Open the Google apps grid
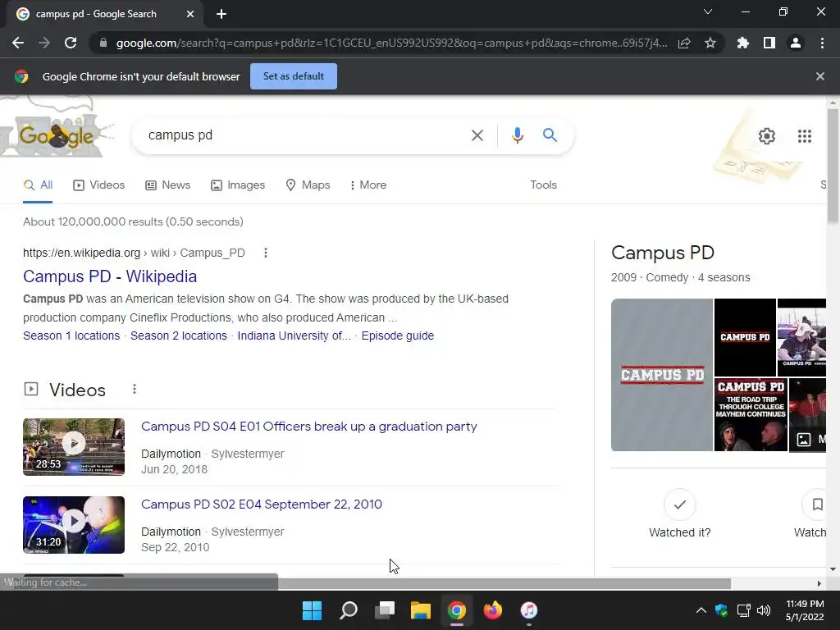The height and width of the screenshot is (630, 840). pos(804,136)
